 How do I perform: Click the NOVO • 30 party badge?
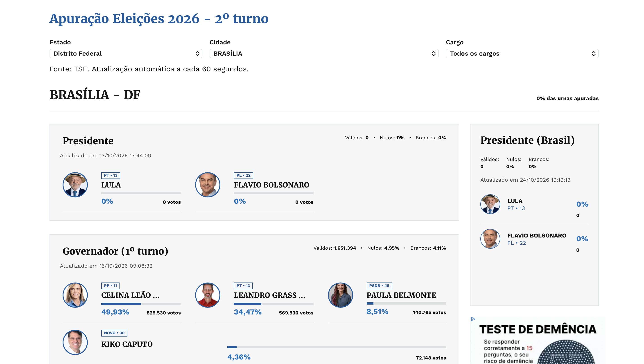[114, 333]
